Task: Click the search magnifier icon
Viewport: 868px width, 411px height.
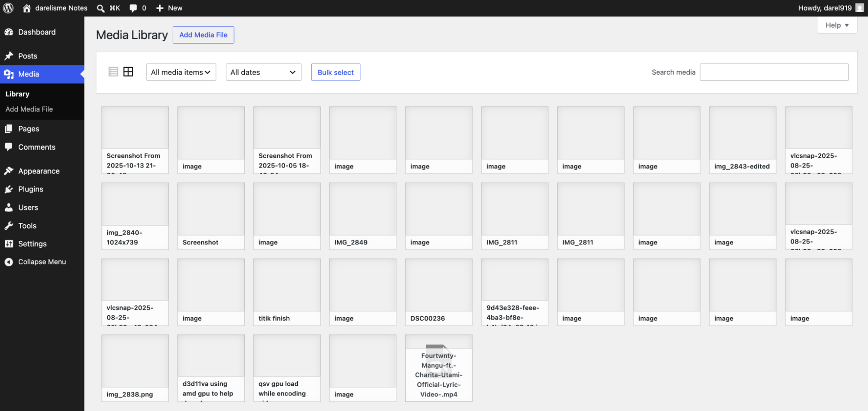Action: (x=100, y=8)
